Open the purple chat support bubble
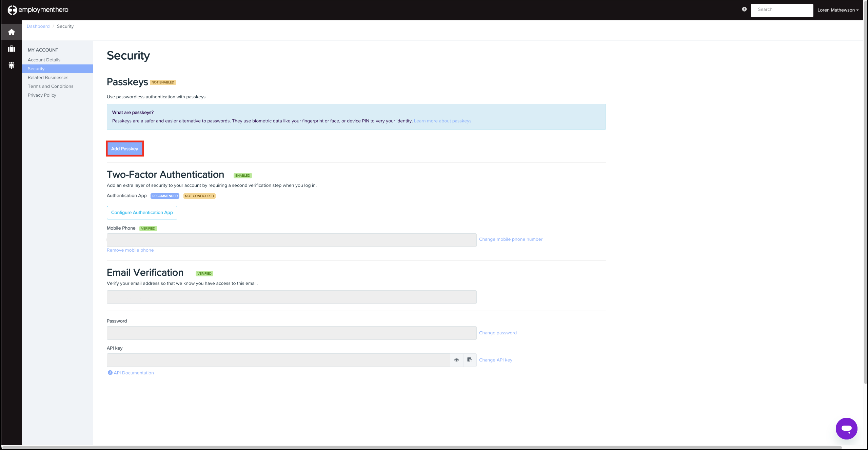 pyautogui.click(x=846, y=429)
